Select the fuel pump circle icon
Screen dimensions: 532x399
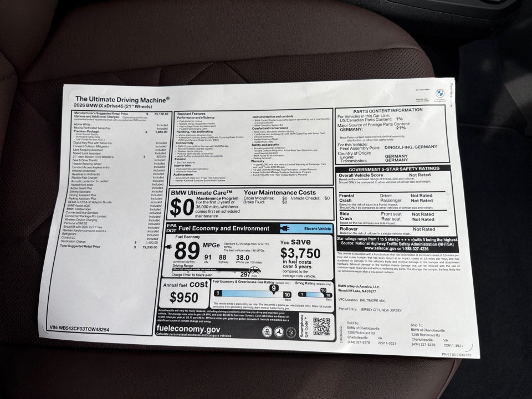tap(291, 331)
